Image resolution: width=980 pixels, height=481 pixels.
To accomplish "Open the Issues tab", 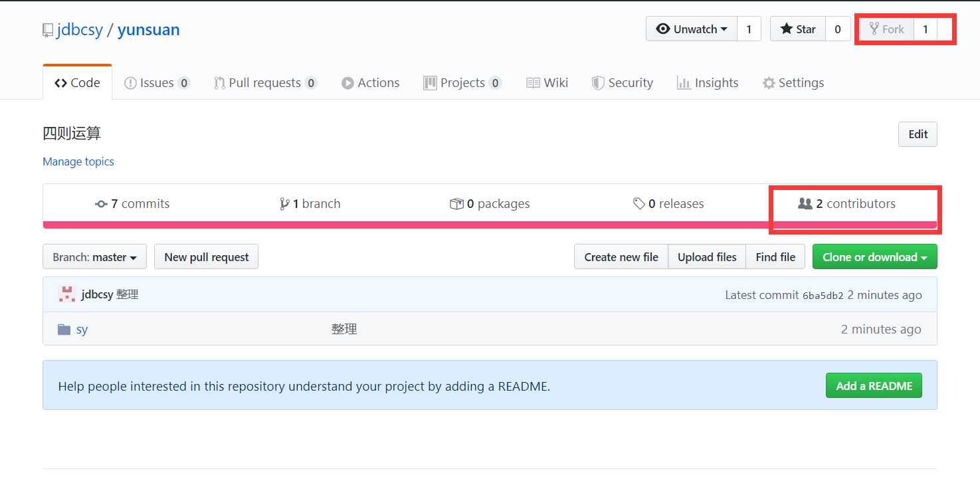I will pos(157,82).
